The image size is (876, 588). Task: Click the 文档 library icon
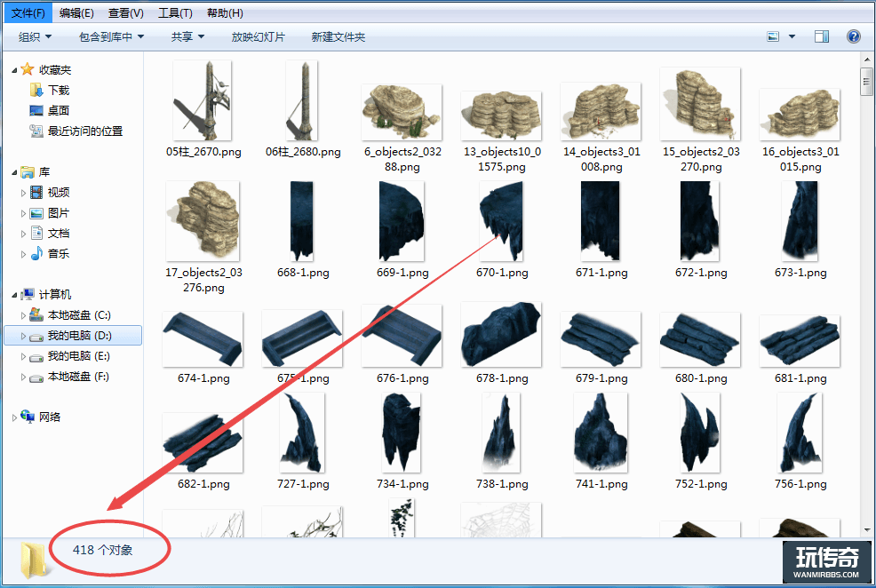point(36,234)
